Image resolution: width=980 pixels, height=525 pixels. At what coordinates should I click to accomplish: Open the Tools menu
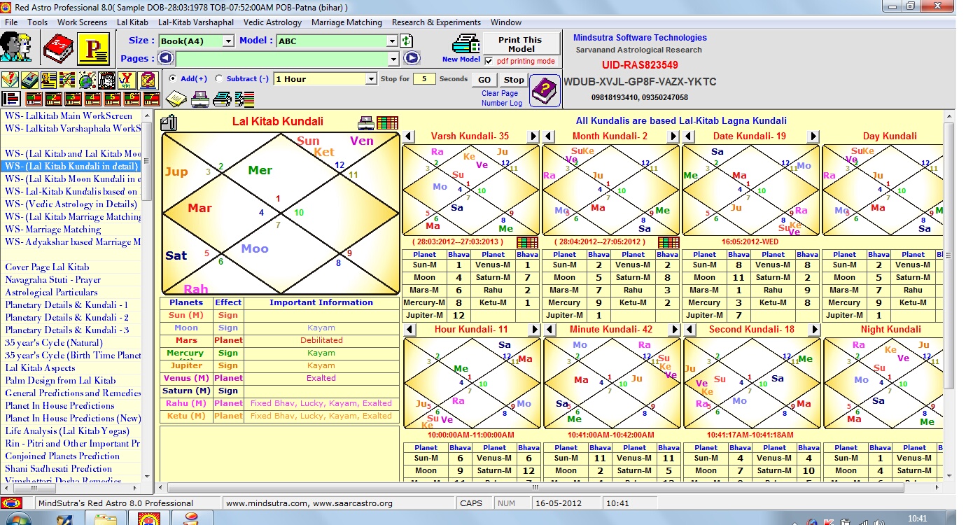(x=37, y=22)
